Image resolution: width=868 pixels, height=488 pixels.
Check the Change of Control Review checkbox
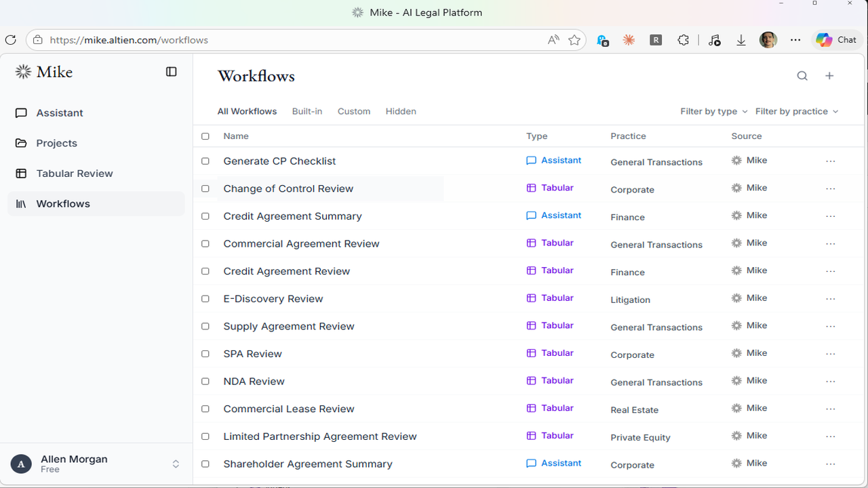pos(205,188)
